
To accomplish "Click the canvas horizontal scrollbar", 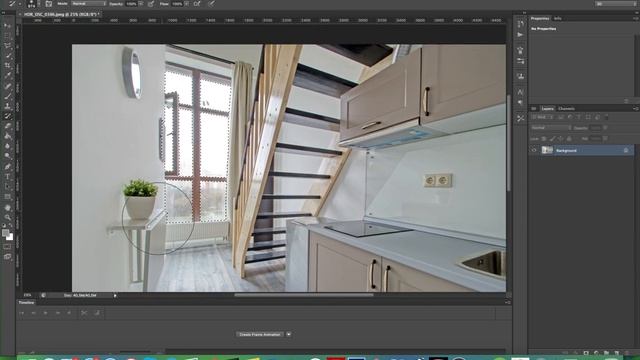I will tap(304, 295).
